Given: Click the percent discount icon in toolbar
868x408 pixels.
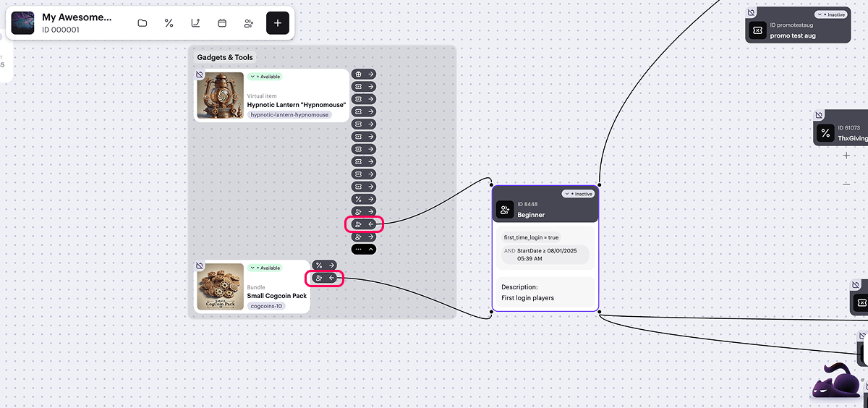Looking at the screenshot, I should tap(169, 23).
